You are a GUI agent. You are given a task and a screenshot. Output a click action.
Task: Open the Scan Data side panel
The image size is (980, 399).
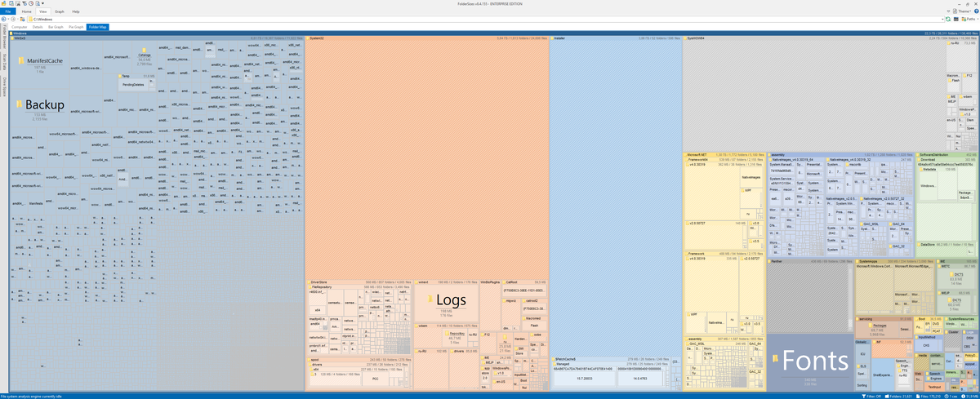pyautogui.click(x=4, y=64)
